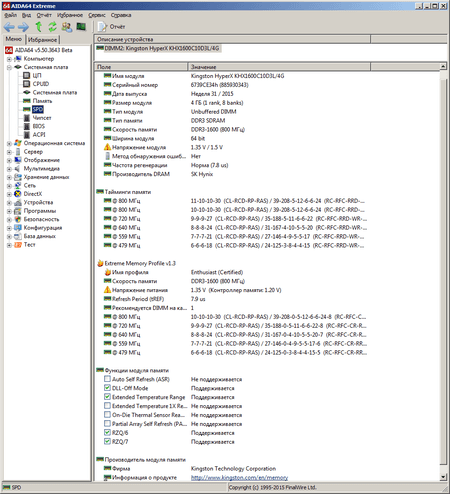Click the База данных tree icon
The height and width of the screenshot is (494, 450).
pos(18,236)
